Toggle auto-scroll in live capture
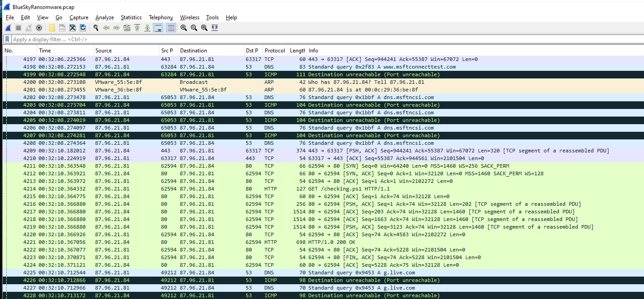Viewport: 644px width, 299px height. [158, 27]
